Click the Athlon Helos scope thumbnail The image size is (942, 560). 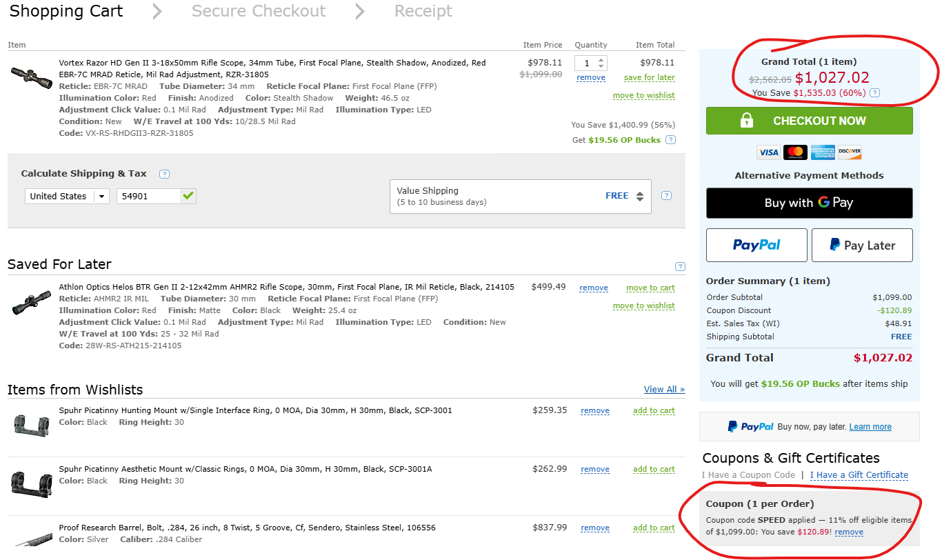coord(32,302)
